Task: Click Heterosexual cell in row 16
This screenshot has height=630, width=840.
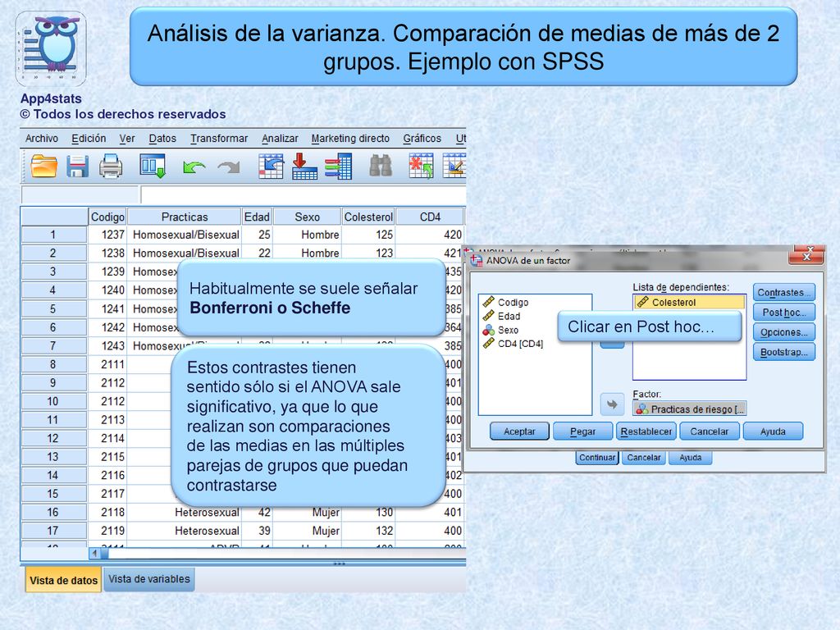Action: click(185, 513)
